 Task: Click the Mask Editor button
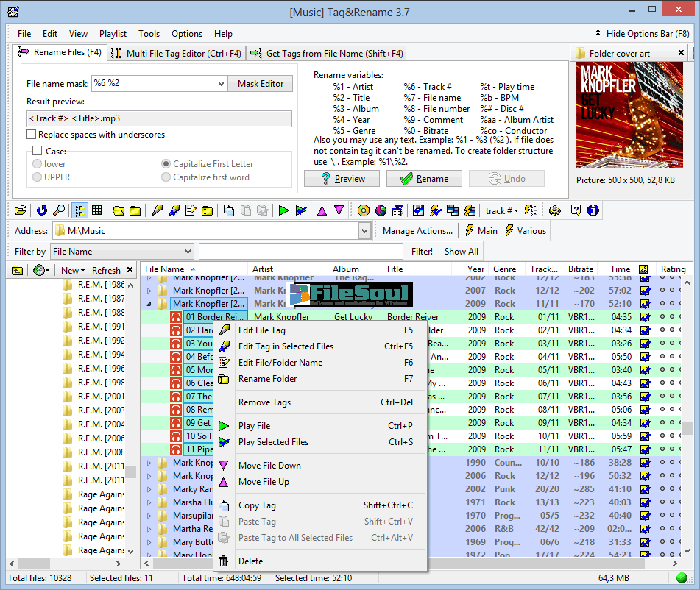pyautogui.click(x=260, y=84)
